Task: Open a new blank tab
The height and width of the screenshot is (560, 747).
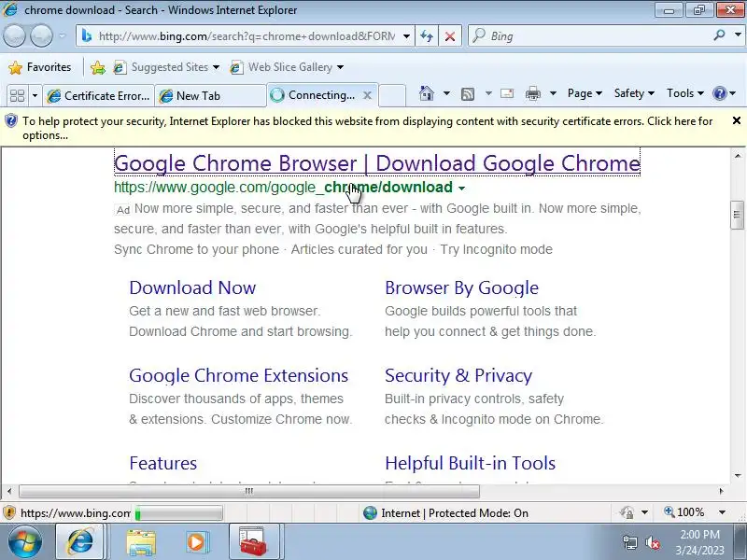Action: coord(392,95)
